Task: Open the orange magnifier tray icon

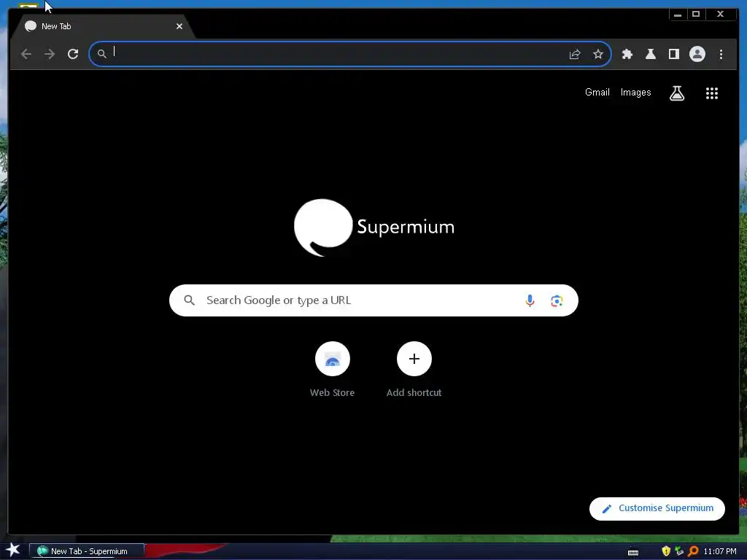Action: pyautogui.click(x=693, y=551)
